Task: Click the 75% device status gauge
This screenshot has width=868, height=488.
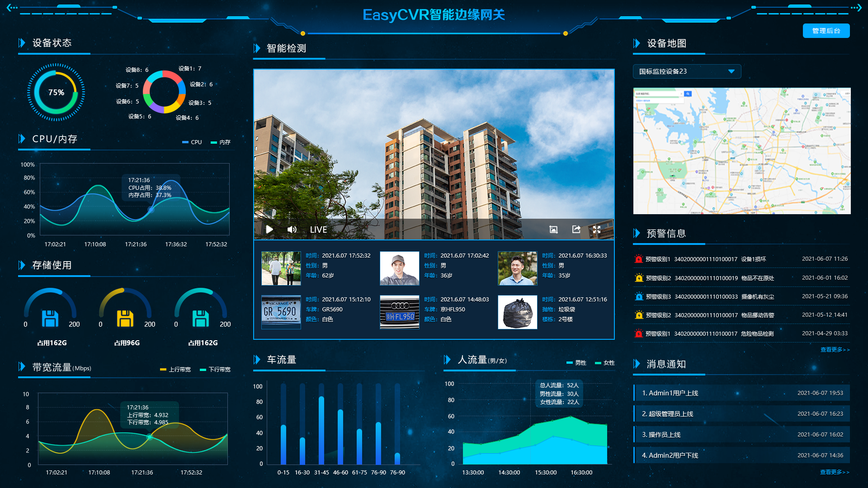Action: click(x=56, y=92)
